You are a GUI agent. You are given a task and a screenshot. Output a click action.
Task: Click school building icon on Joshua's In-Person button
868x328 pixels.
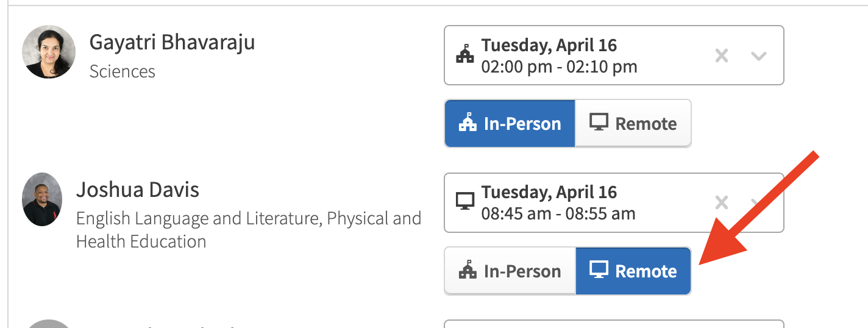[x=468, y=271]
